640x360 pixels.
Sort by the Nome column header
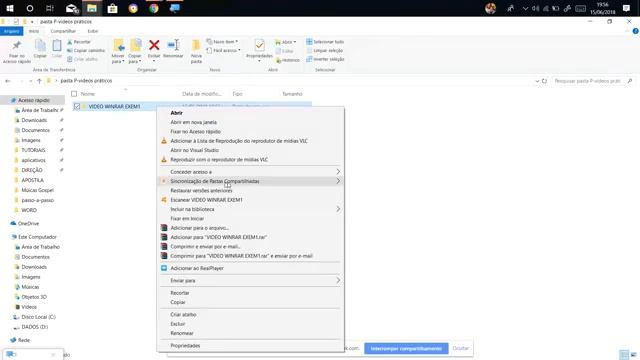click(88, 94)
